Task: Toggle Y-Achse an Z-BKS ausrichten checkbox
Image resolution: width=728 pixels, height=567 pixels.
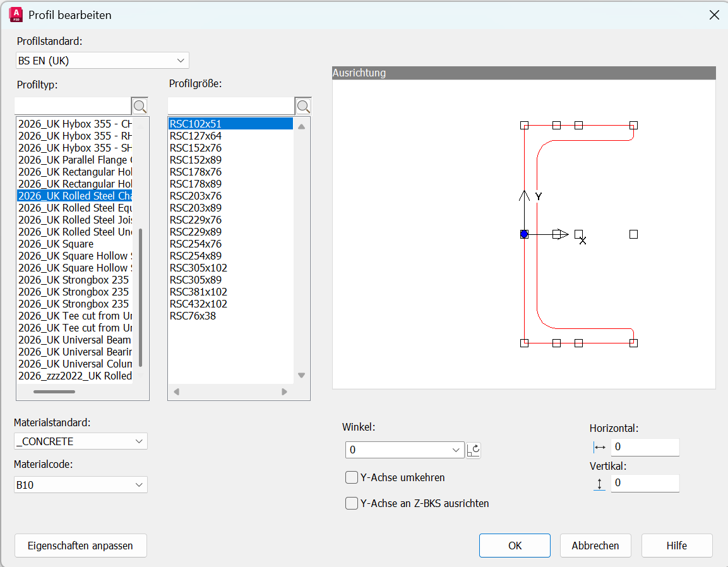Action: pos(352,503)
